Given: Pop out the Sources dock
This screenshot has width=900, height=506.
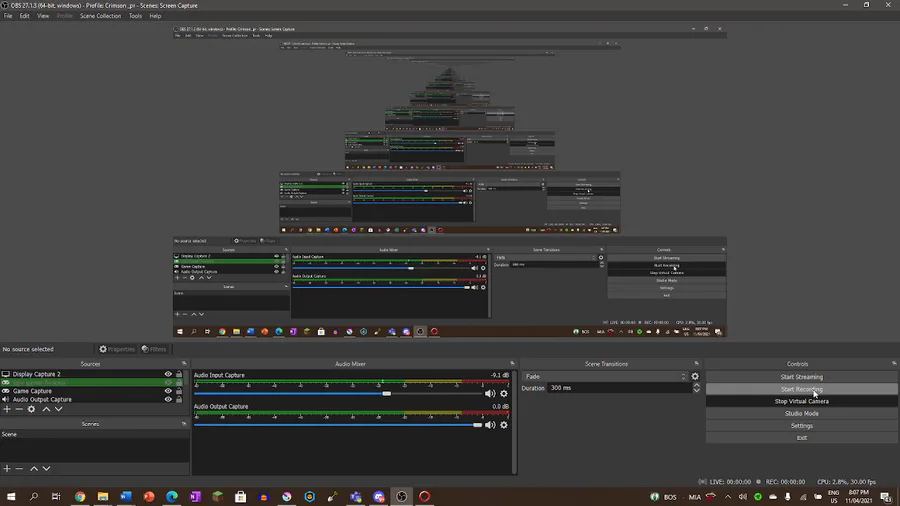Looking at the screenshot, I should (184, 363).
